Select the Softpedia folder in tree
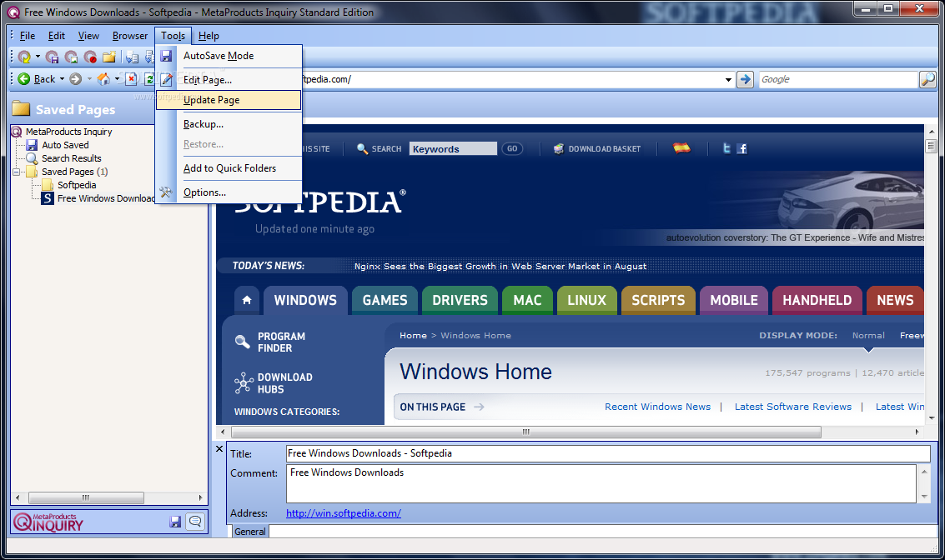945x560 pixels. coord(77,185)
